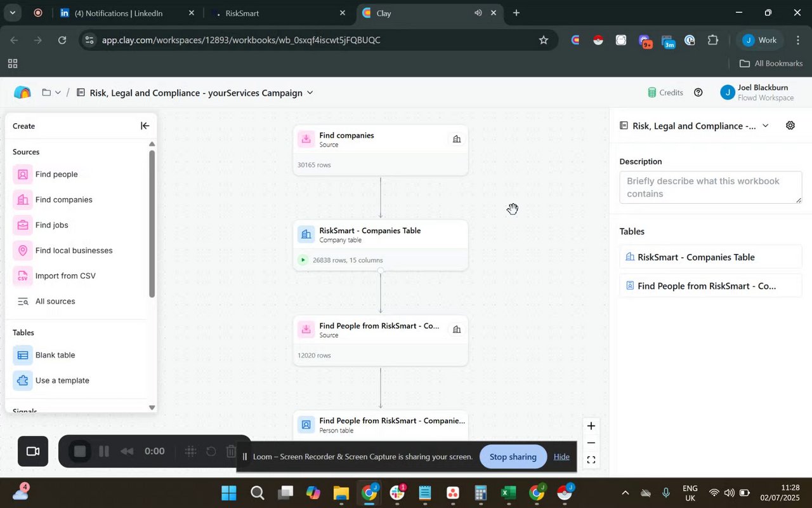
Task: Mute the Clay tab audio icon
Action: [478, 13]
